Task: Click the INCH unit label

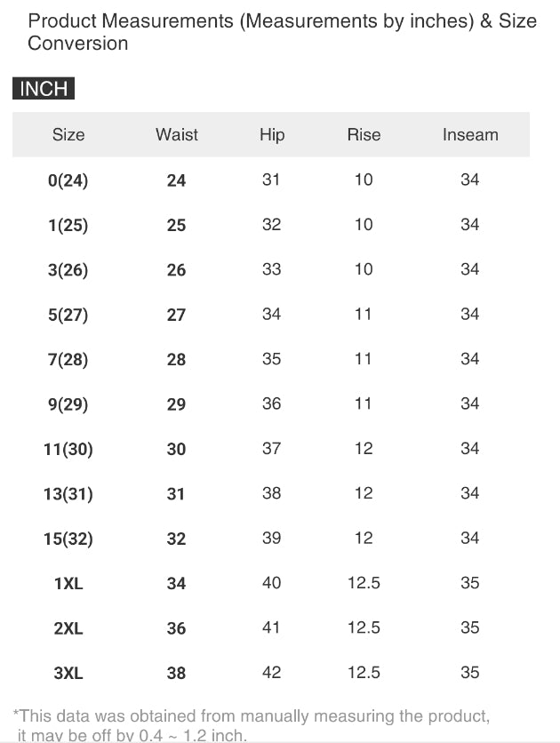Action: pyautogui.click(x=44, y=89)
